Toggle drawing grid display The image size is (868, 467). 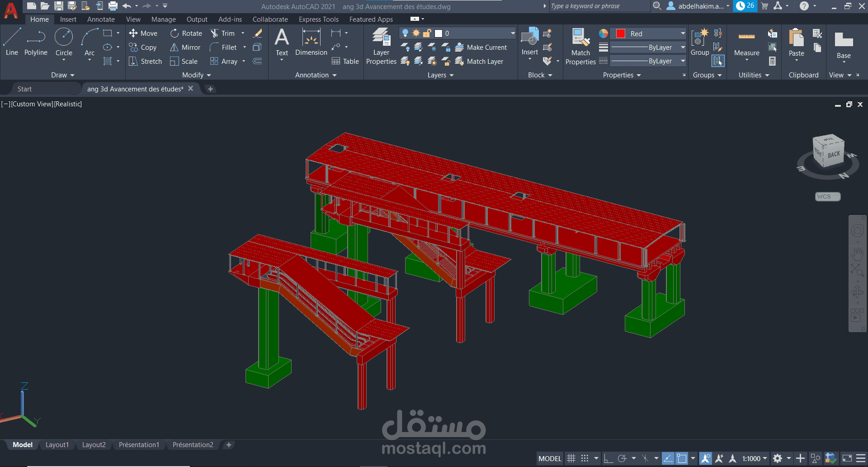click(571, 458)
